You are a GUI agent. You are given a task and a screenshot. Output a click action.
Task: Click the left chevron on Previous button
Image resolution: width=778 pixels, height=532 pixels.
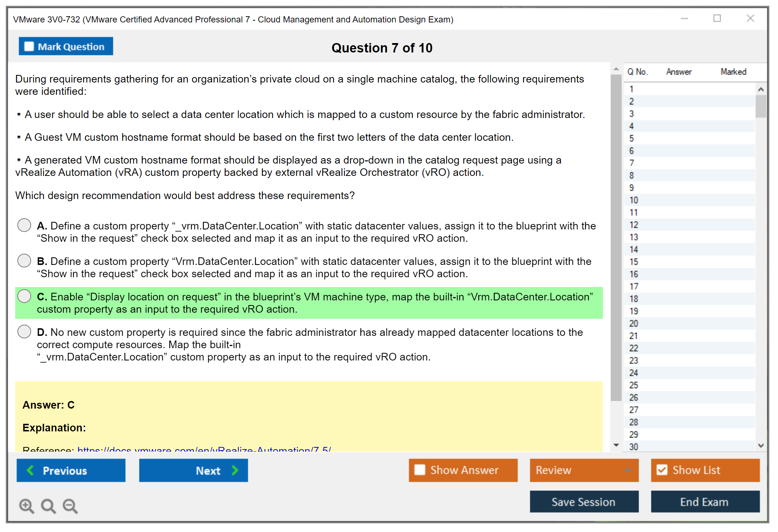(x=31, y=470)
